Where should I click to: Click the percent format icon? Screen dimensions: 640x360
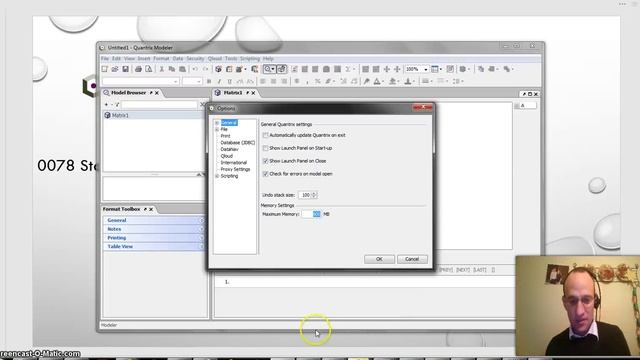coord(317,81)
